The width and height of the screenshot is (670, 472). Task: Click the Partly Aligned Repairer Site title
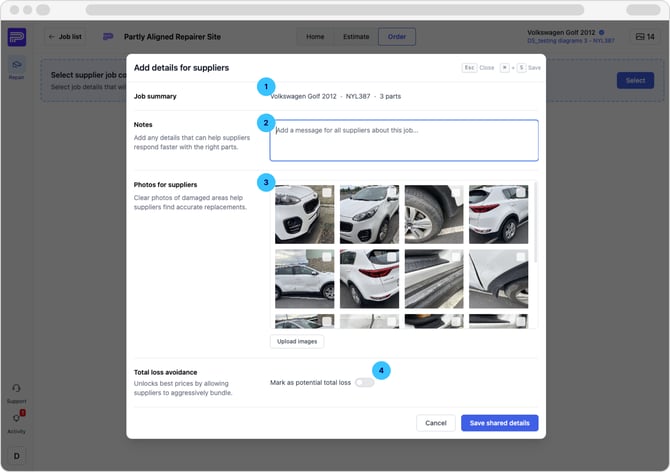click(172, 37)
